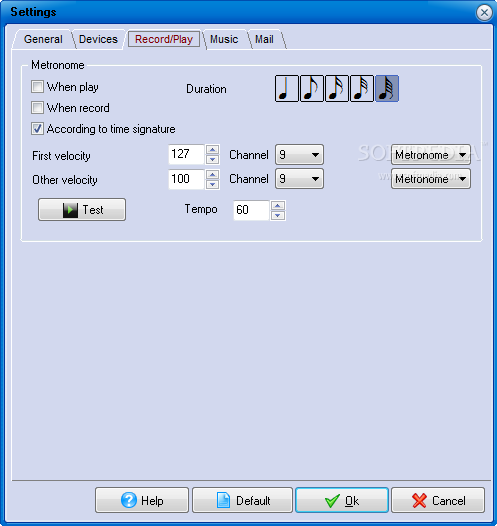Open First velocity Metronome instrument dropdown
This screenshot has width=497, height=526.
coord(431,155)
